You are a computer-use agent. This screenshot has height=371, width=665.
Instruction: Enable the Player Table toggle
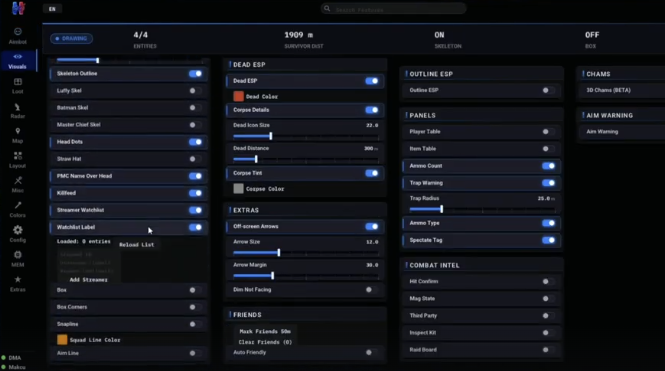(x=548, y=132)
